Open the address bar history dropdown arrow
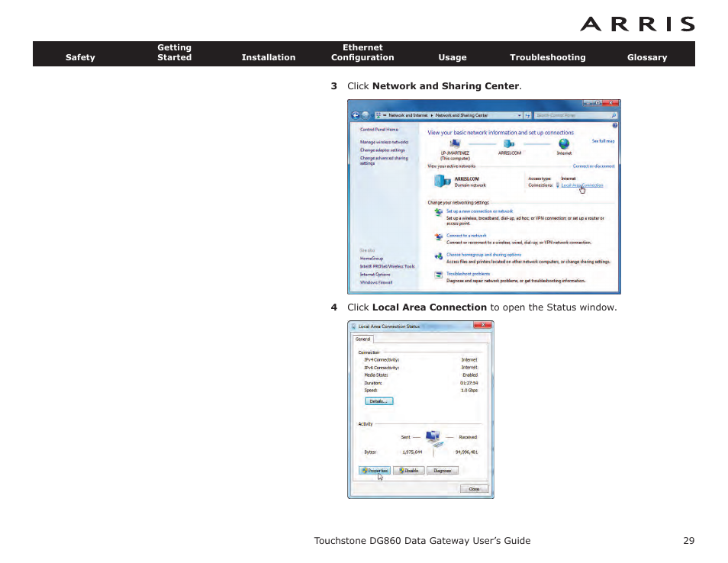728x563 pixels. (519, 115)
